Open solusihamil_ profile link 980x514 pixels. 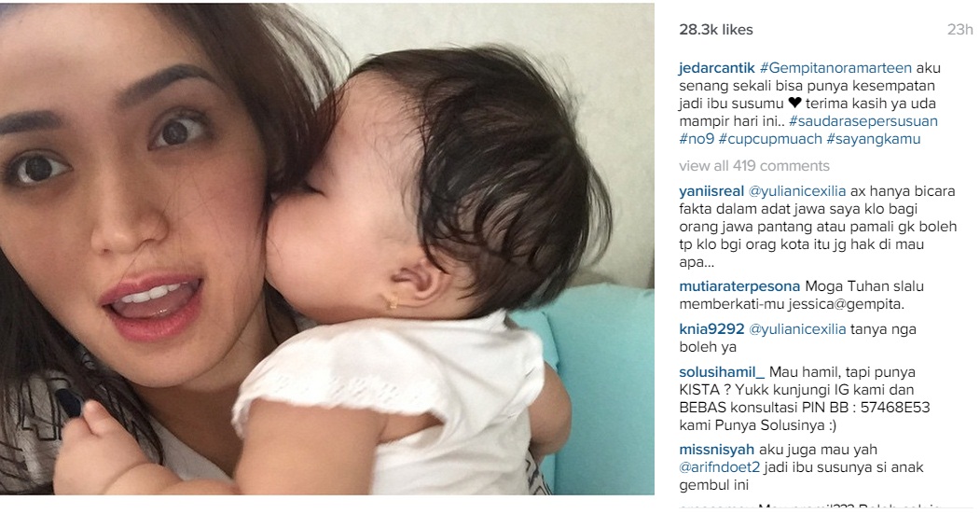click(722, 372)
